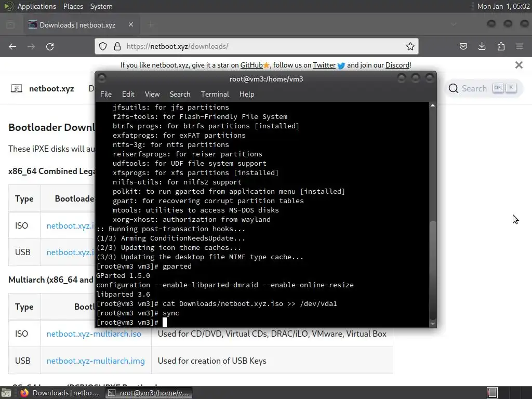This screenshot has width=532, height=399.
Task: Click the clock showing Mon Jan 1
Action: pyautogui.click(x=503, y=6)
